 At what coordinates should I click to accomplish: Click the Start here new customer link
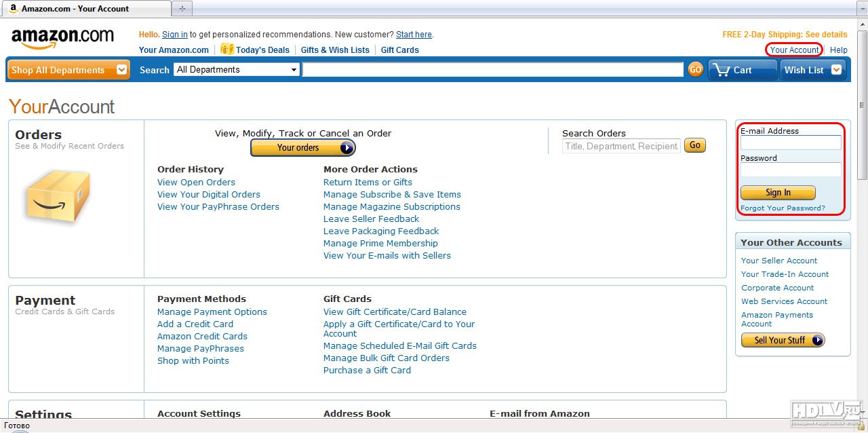point(414,35)
